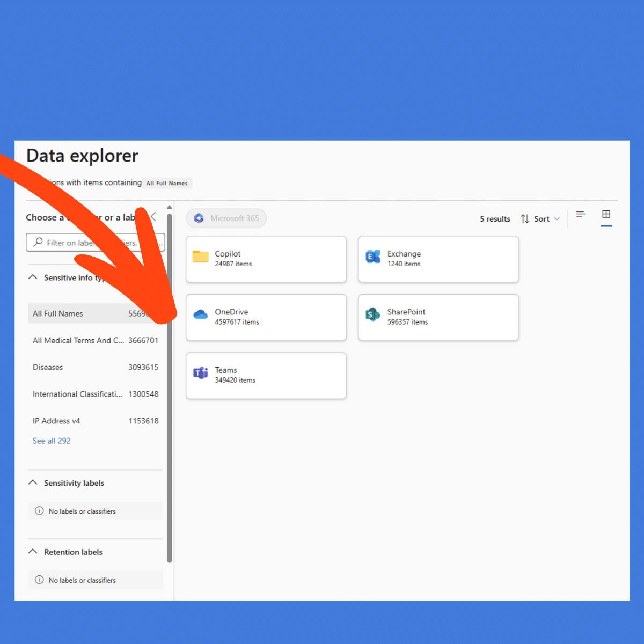Click the 5 results count text

click(x=495, y=219)
